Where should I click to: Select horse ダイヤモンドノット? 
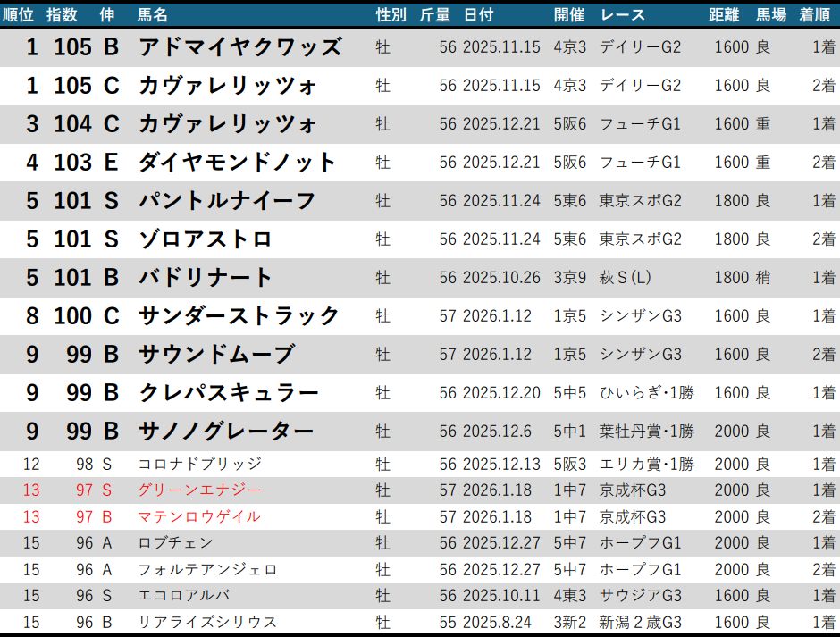237,163
